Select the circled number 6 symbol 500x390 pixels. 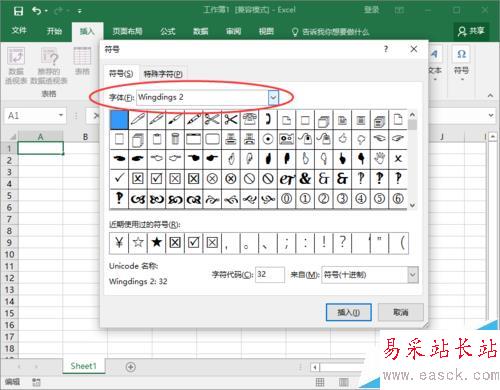tap(398, 199)
